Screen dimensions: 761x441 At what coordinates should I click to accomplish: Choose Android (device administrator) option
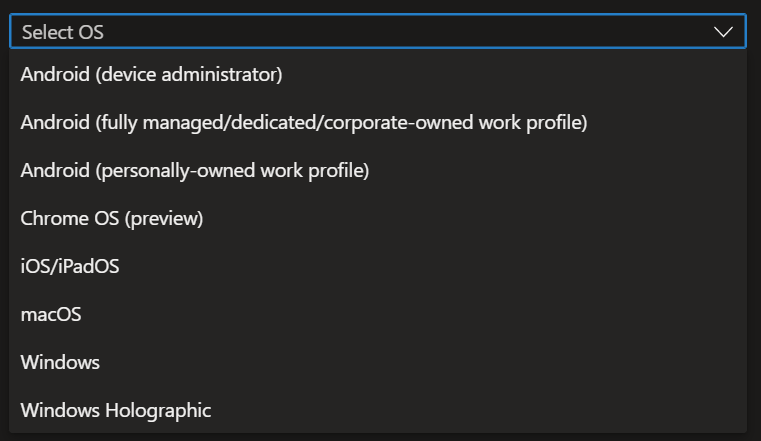point(152,74)
